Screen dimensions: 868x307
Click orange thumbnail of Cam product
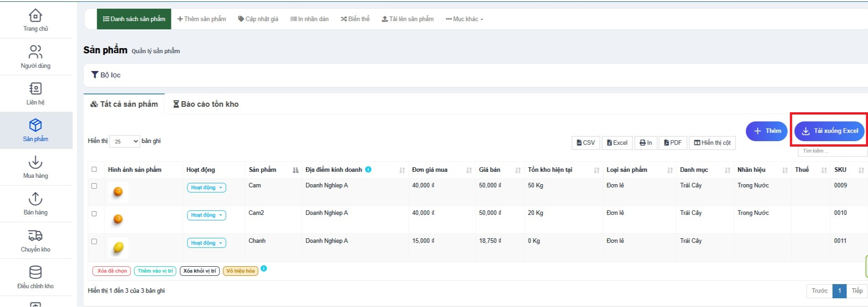[118, 192]
